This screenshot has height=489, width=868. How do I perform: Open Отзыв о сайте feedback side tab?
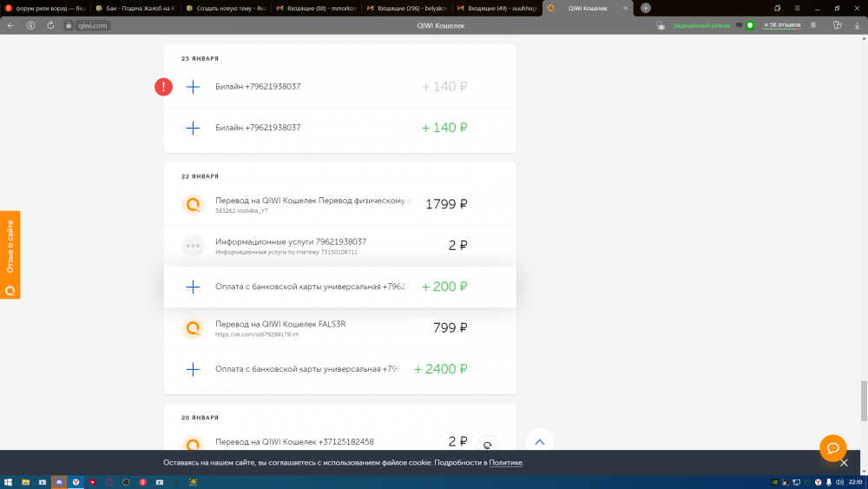coord(10,254)
